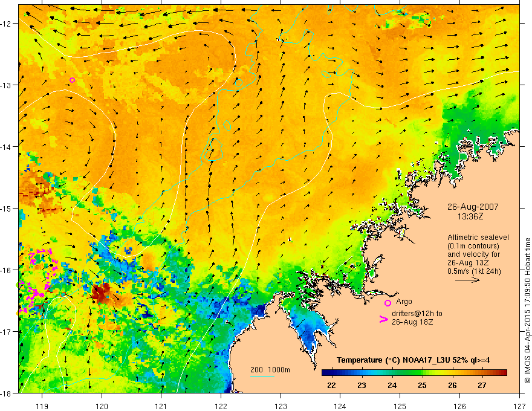Click the time label 13:36Z
The image size is (532, 411).
[x=470, y=216]
